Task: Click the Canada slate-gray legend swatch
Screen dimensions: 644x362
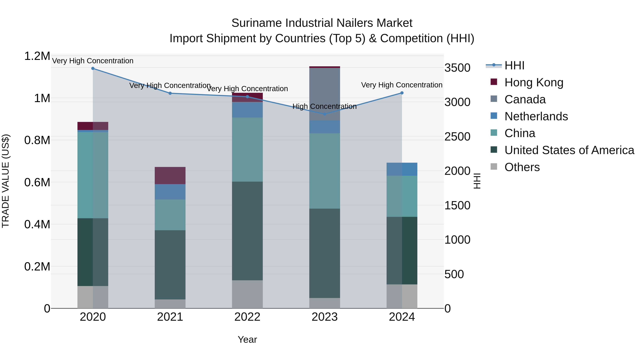Action: tap(494, 99)
